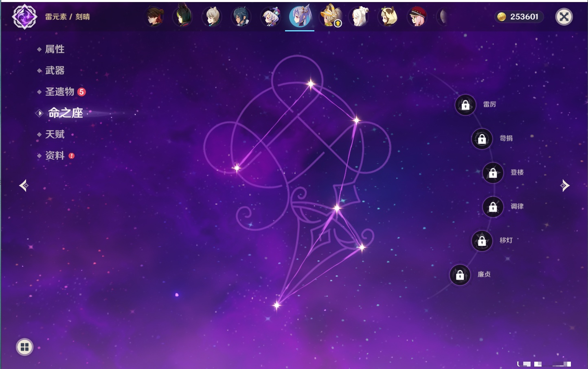
Task: Open the locked 雷厉 constellation node
Action: 465,105
